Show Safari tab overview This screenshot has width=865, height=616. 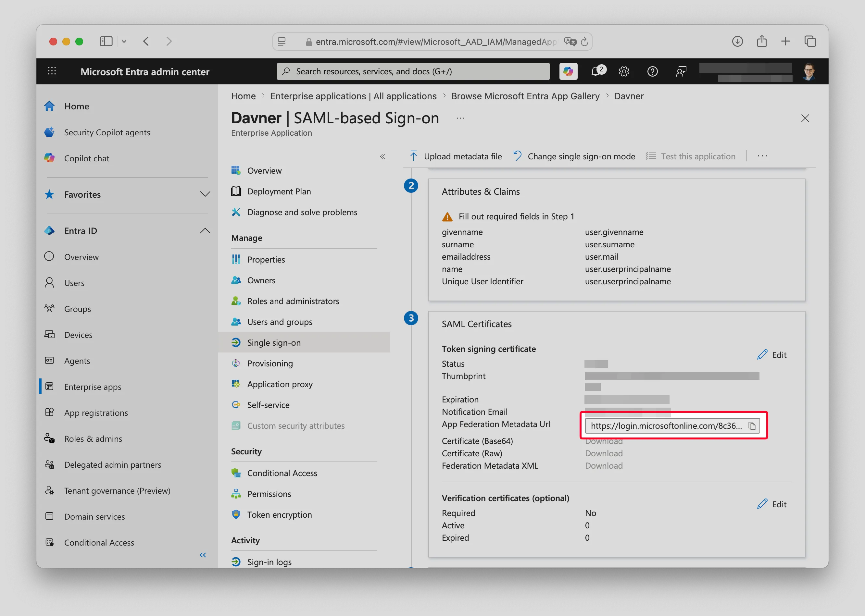(x=810, y=41)
